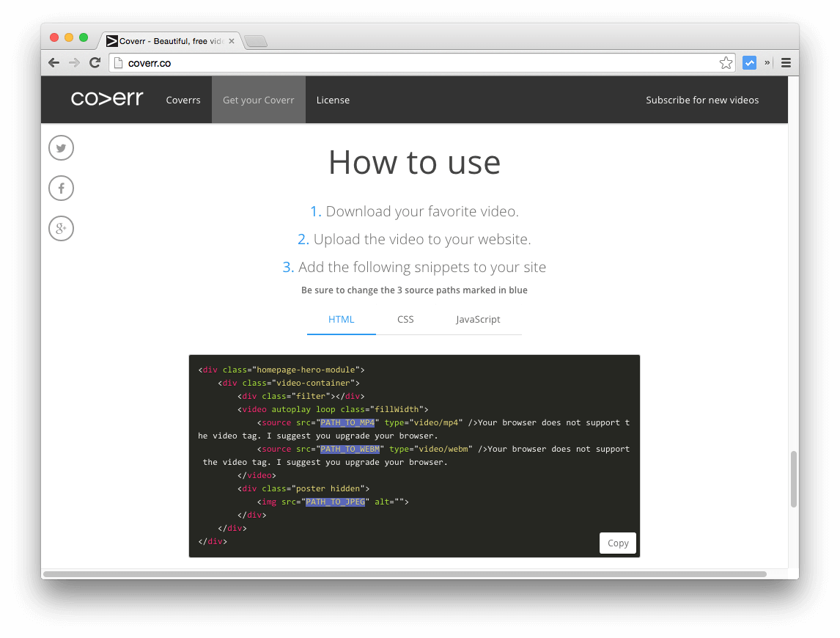Copy the HTML snippet with the Copy button
This screenshot has height=638, width=840.
pos(617,543)
